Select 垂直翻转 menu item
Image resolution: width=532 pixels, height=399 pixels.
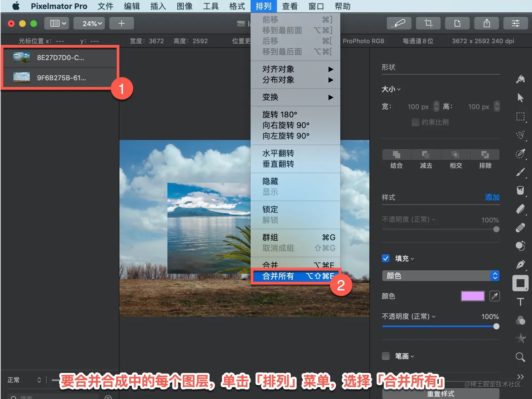click(296, 164)
